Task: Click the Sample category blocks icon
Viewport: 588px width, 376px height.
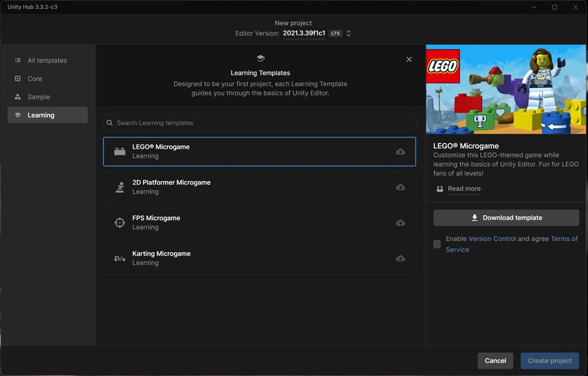Action: [x=17, y=97]
